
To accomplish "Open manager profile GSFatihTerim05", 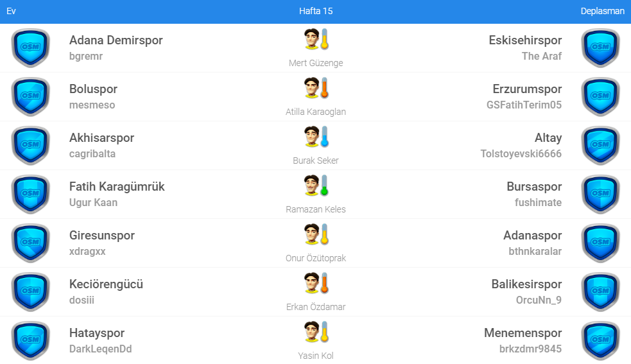I will pos(524,105).
